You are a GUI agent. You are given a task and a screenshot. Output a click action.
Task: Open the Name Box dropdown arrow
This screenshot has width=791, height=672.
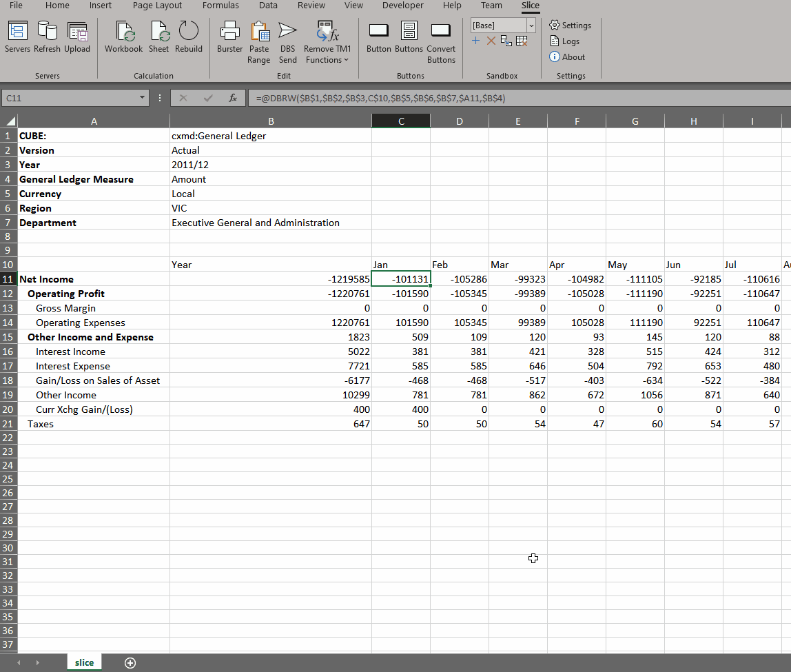tap(143, 99)
